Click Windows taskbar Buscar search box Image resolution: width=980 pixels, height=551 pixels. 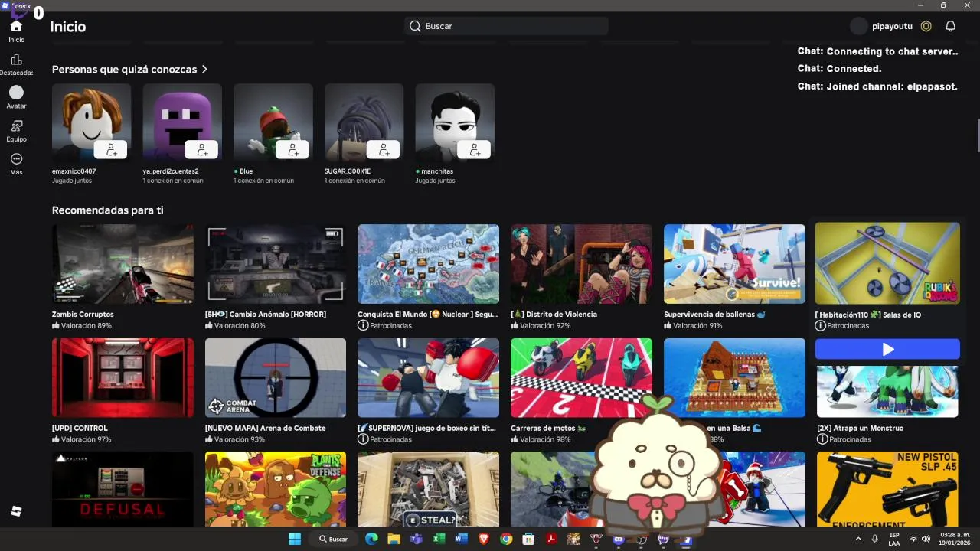pos(334,539)
